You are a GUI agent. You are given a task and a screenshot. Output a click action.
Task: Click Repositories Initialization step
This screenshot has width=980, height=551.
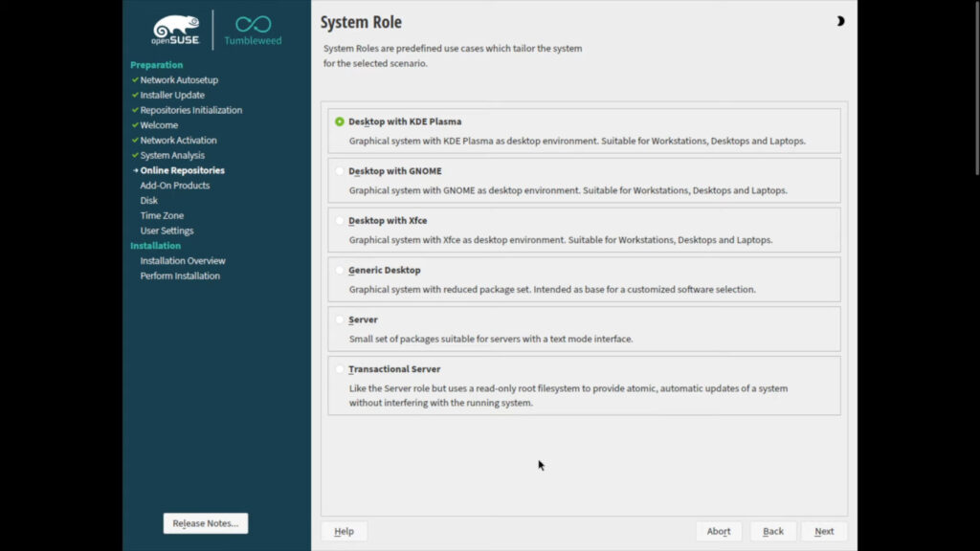pos(190,110)
